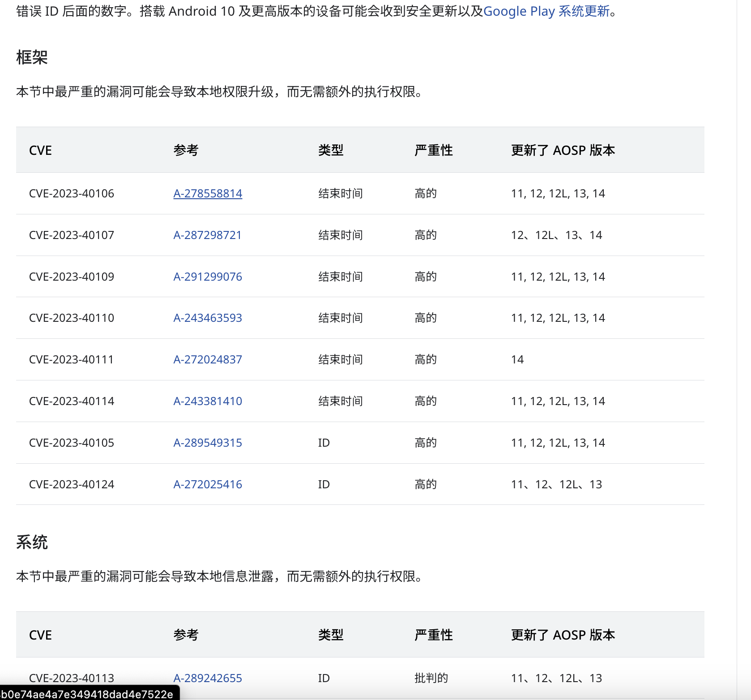Image resolution: width=751 pixels, height=700 pixels.
Task: Open the Google Play 系统更新 link
Action: (x=546, y=11)
